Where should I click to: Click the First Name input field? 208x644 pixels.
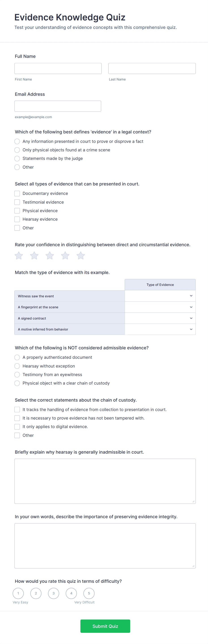[x=58, y=68]
